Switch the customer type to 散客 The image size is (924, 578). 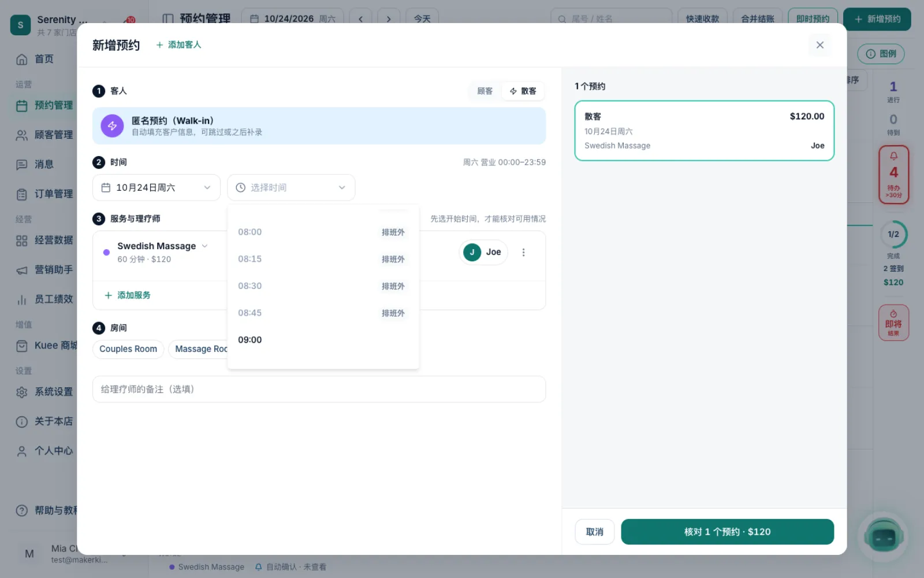[x=523, y=91]
